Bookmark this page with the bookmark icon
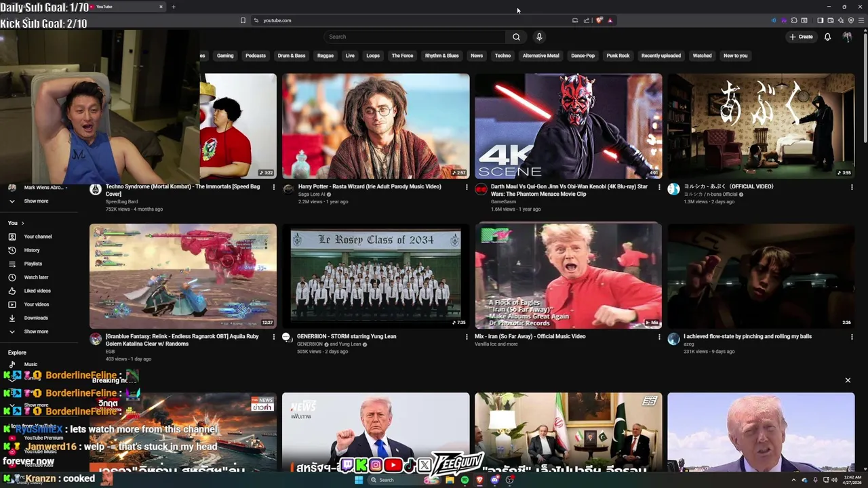The height and width of the screenshot is (488, 868). (243, 20)
